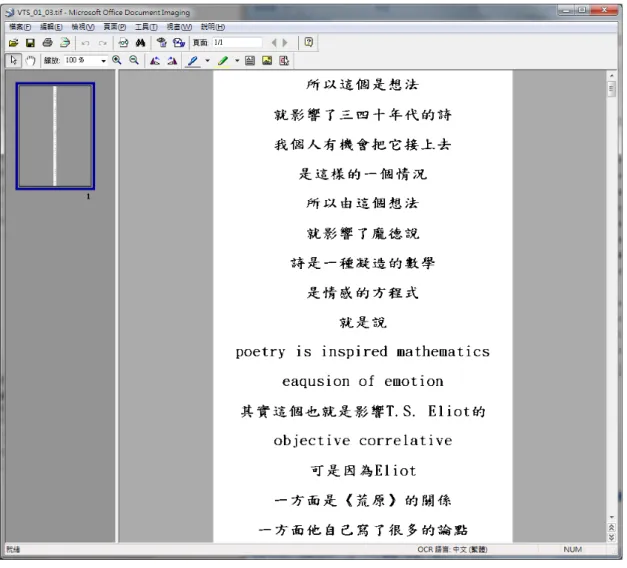Rotate the page left

[155, 61]
